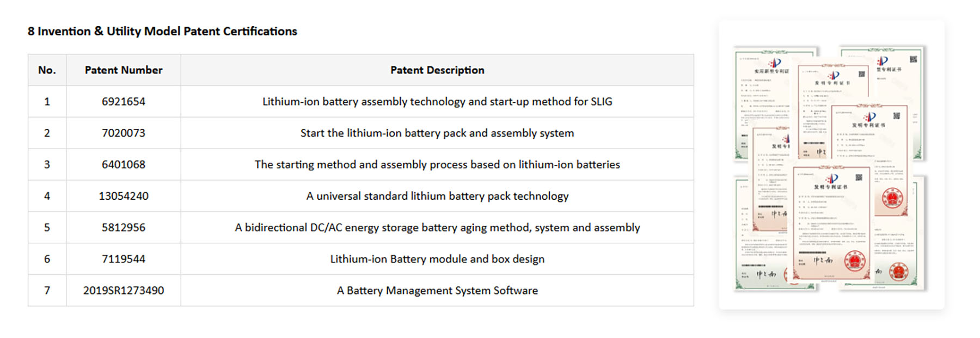
Task: Click "A Battery Management System Software" description
Action: 437,291
